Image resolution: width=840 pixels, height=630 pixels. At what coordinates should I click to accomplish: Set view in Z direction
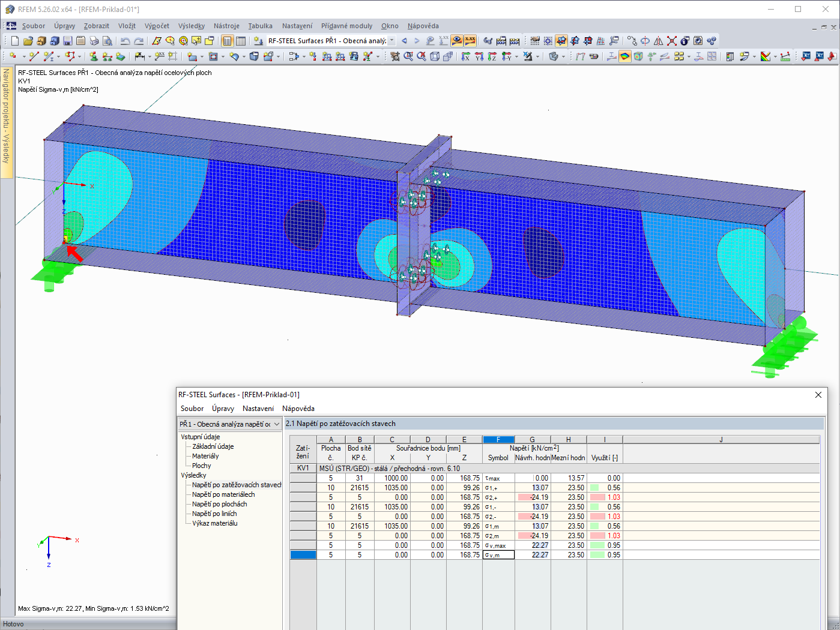point(492,56)
